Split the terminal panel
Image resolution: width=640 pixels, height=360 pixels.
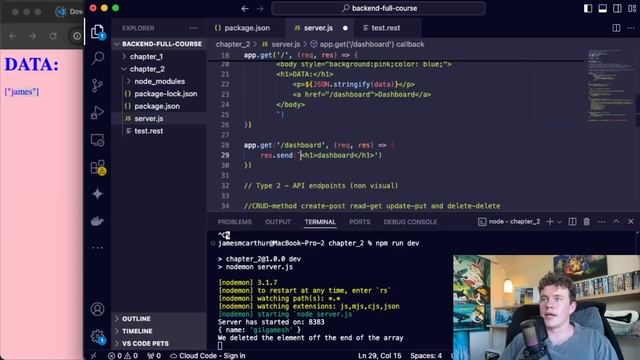(573, 222)
